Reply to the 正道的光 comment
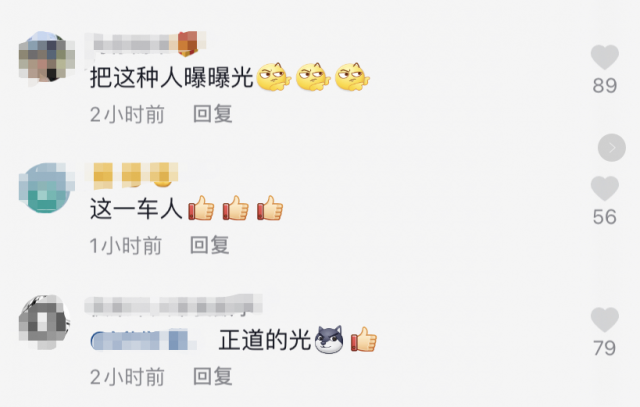640x407 pixels. pyautogui.click(x=213, y=377)
